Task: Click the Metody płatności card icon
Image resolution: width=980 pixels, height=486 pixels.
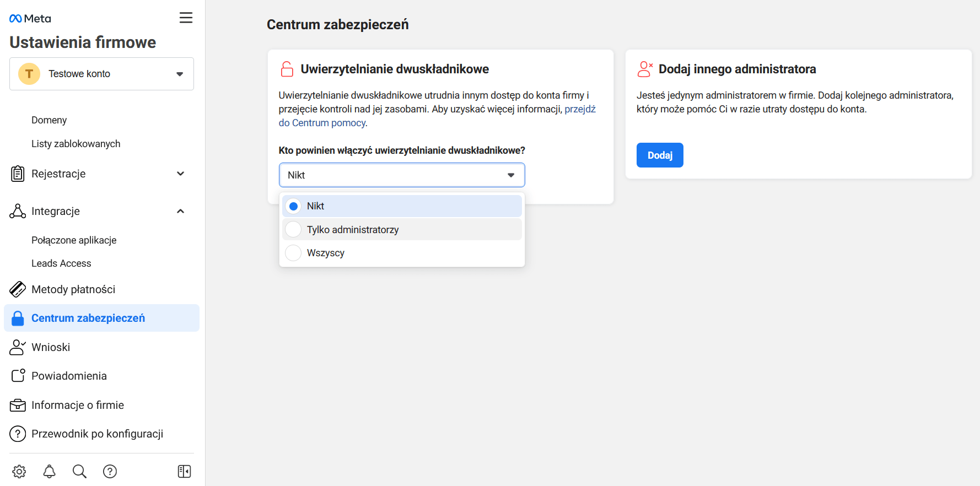Action: (x=18, y=289)
